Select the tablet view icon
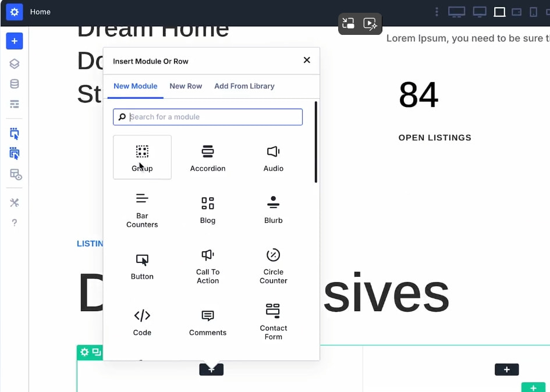The width and height of the screenshot is (550, 392). point(499,12)
